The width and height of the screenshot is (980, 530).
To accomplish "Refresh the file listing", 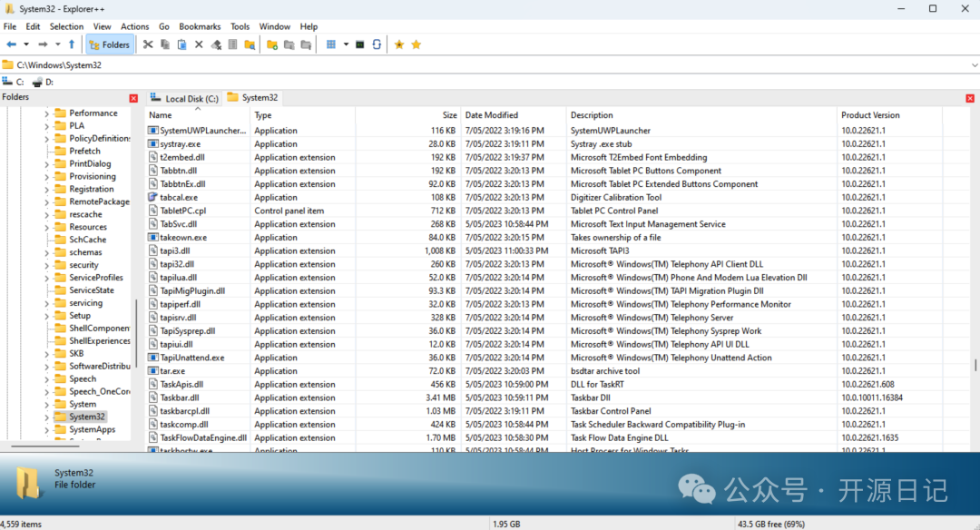I will 377,44.
